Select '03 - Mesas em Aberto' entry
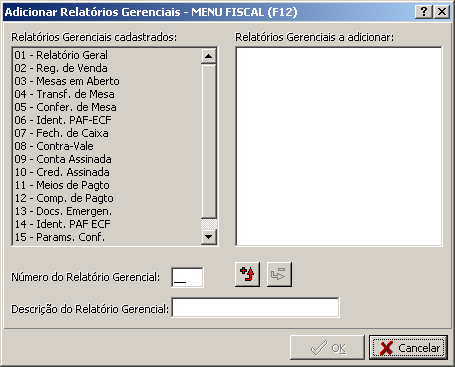The width and height of the screenshot is (455, 367). coord(107,81)
